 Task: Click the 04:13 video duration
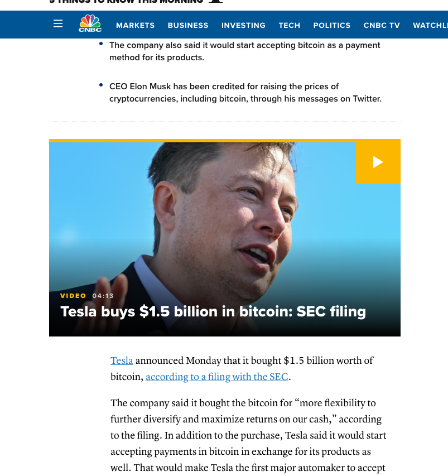click(103, 296)
